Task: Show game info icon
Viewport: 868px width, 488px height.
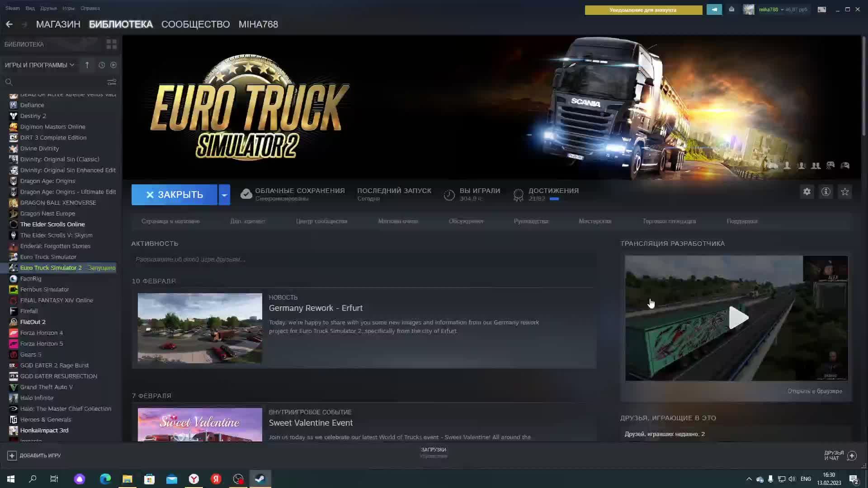Action: click(826, 192)
